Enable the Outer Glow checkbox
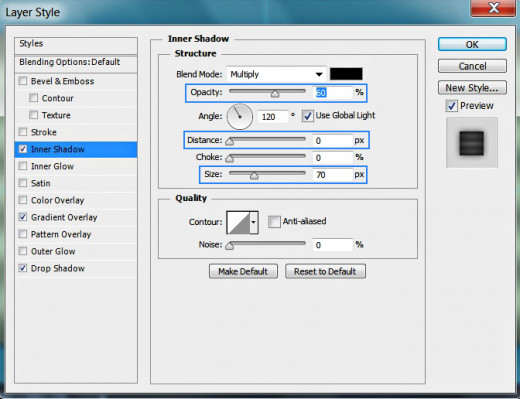 point(23,251)
